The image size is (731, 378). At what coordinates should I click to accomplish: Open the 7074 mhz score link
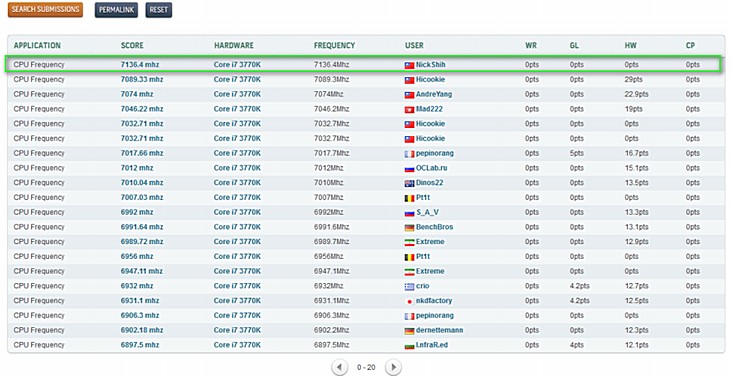[137, 94]
